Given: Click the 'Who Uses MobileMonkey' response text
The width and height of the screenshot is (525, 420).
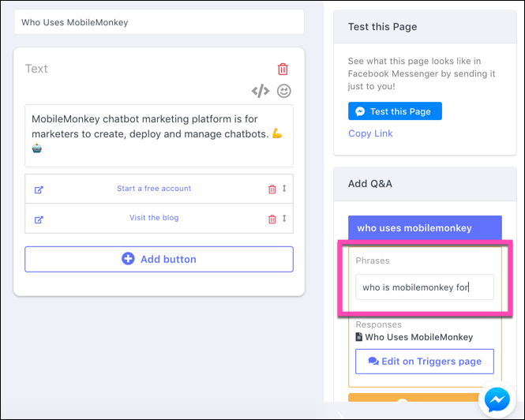Looking at the screenshot, I should click(x=419, y=337).
